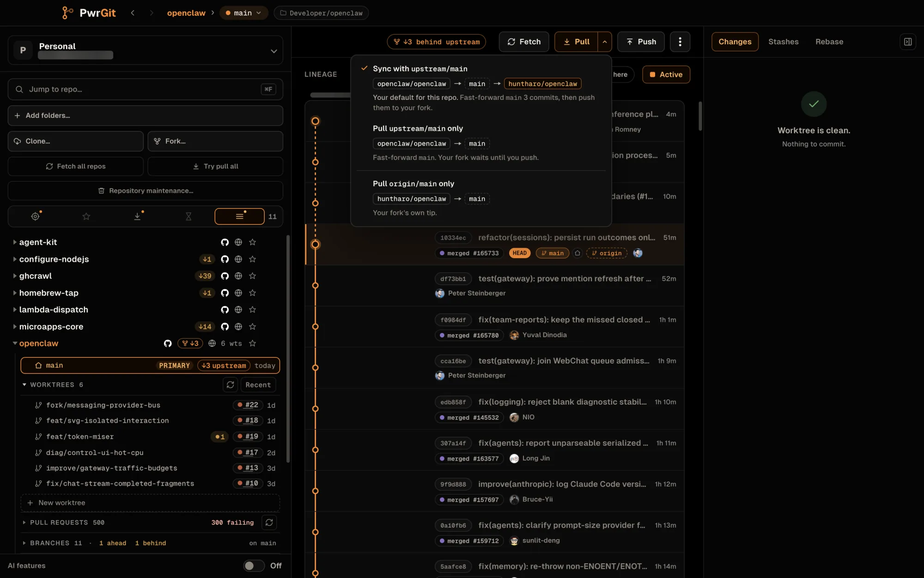Expand the Personal account selector
Viewport: 924px width, 578px height.
coord(145,50)
